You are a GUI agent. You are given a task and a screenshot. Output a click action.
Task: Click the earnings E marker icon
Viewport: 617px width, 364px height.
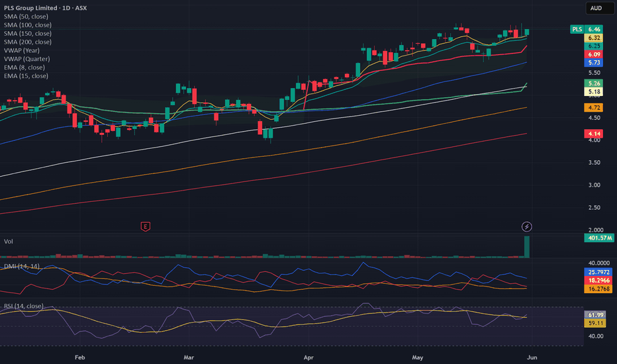coord(146,226)
